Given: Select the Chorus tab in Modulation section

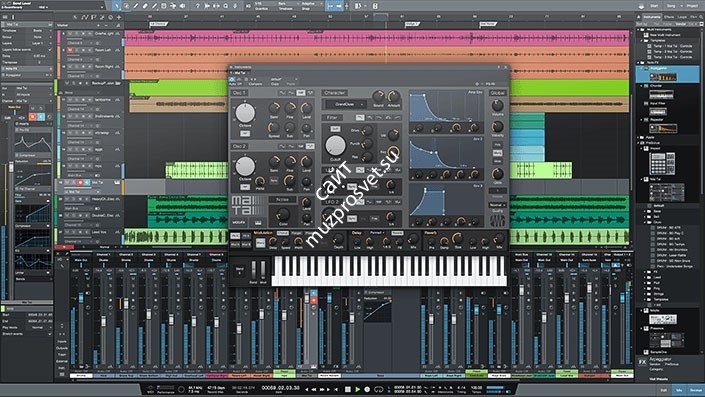Looking at the screenshot, I should point(283,233).
